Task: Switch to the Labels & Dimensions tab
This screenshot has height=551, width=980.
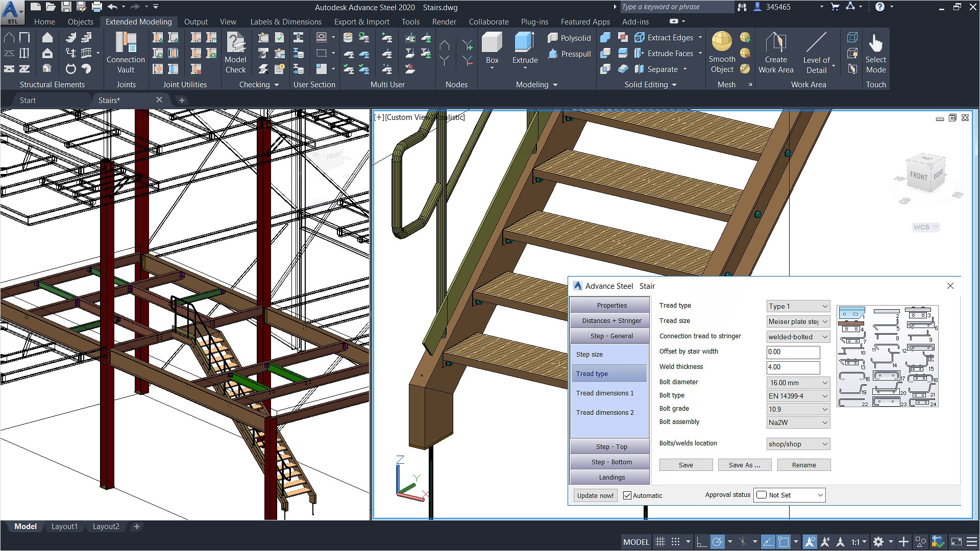Action: [286, 21]
